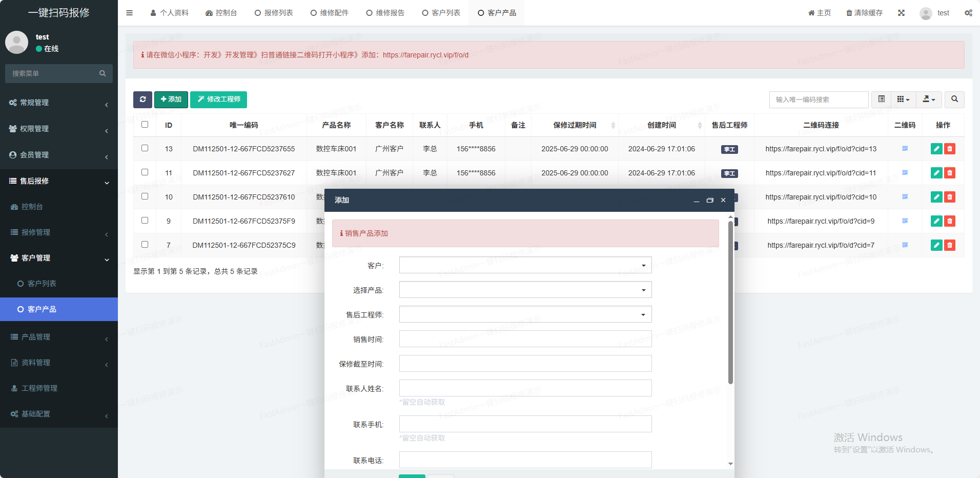Click the 修改工程师 button

[218, 99]
